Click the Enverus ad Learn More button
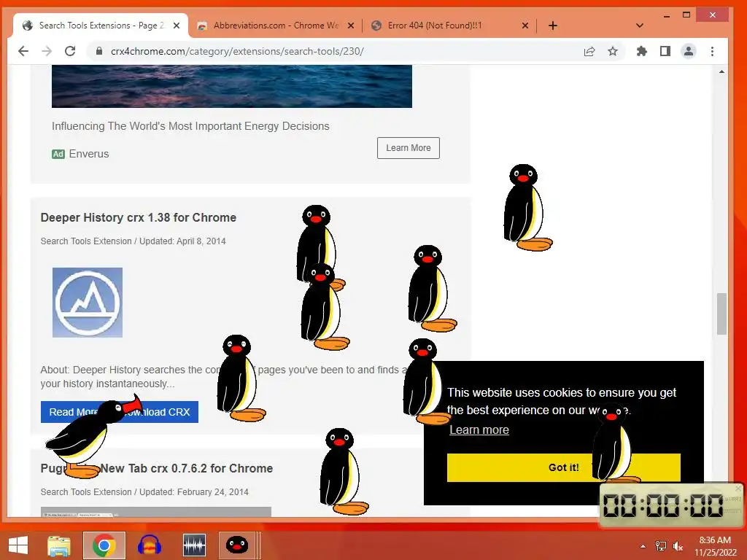This screenshot has height=560, width=747. tap(409, 148)
